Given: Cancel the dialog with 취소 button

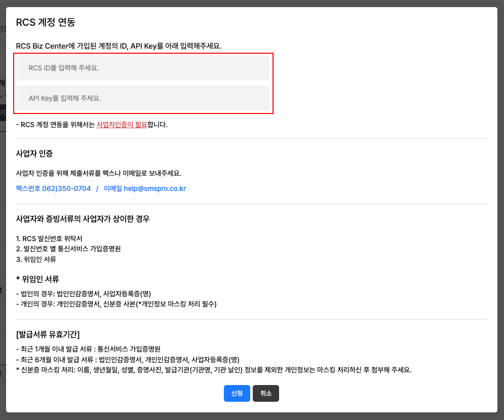Looking at the screenshot, I should tap(265, 394).
